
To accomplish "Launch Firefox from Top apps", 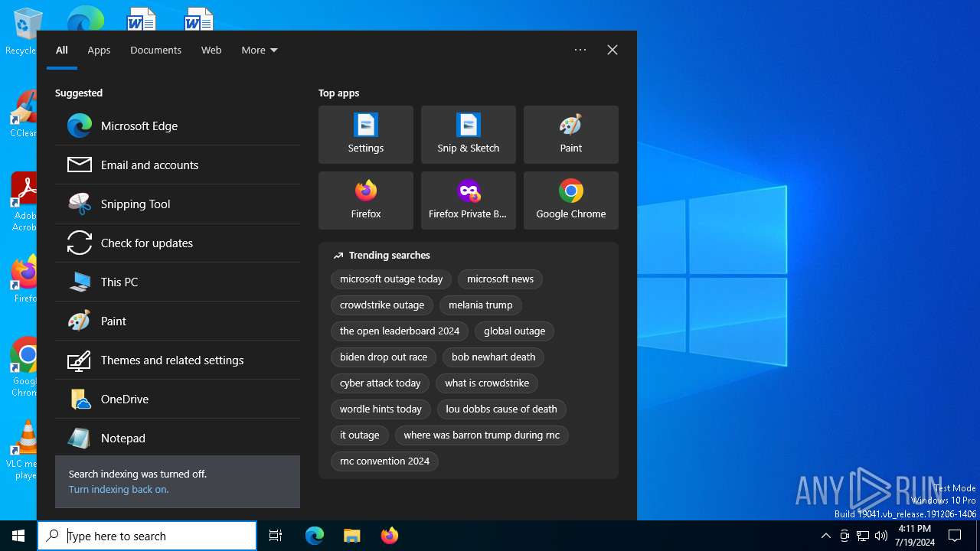I will [365, 201].
